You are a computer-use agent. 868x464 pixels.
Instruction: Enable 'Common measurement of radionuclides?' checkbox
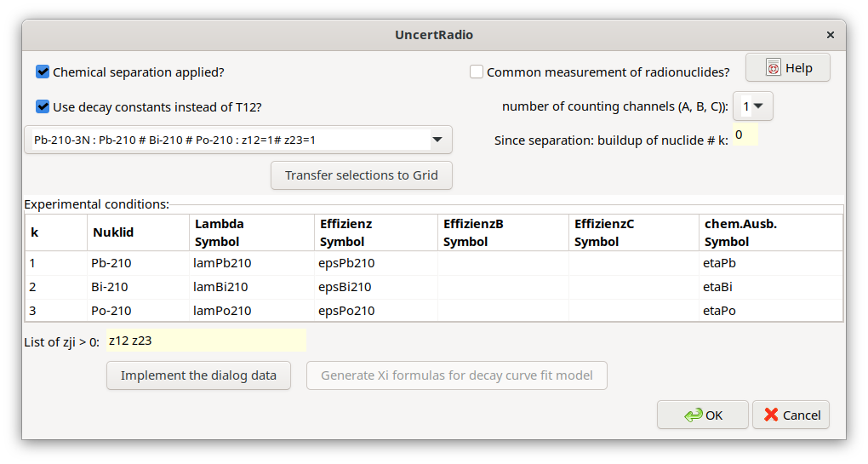[x=476, y=72]
